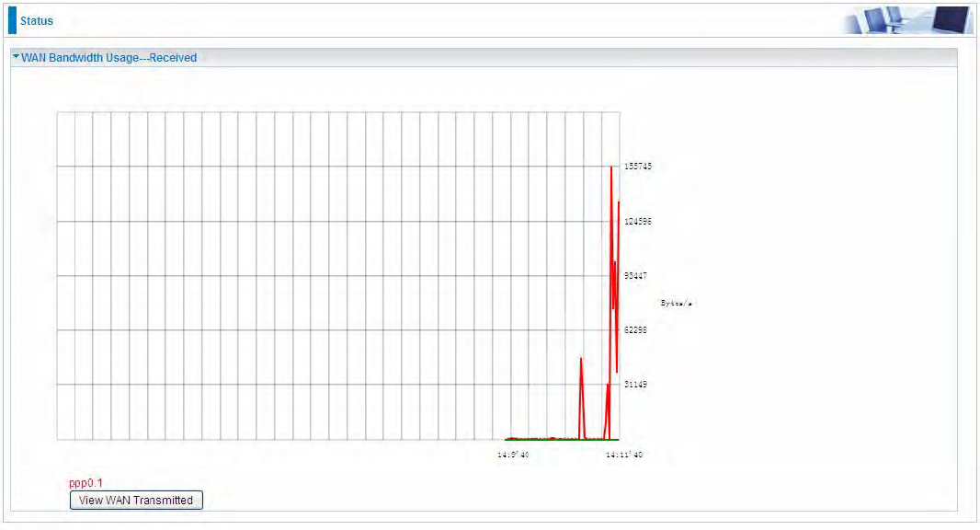This screenshot has width=980, height=530.
Task: Click the 155745 y-axis value
Action: pos(637,167)
